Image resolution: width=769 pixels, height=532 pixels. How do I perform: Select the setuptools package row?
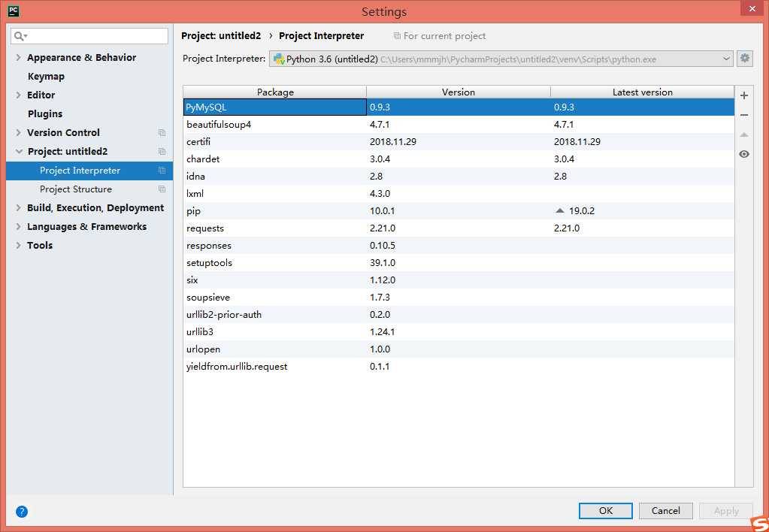click(x=459, y=263)
